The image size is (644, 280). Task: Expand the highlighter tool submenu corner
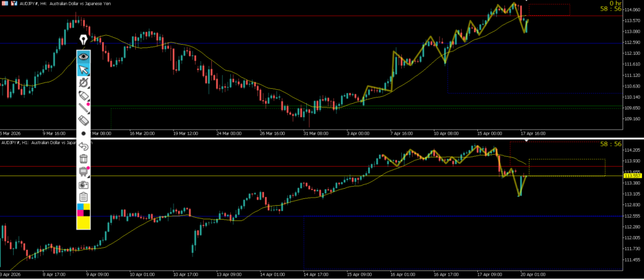tap(89, 100)
